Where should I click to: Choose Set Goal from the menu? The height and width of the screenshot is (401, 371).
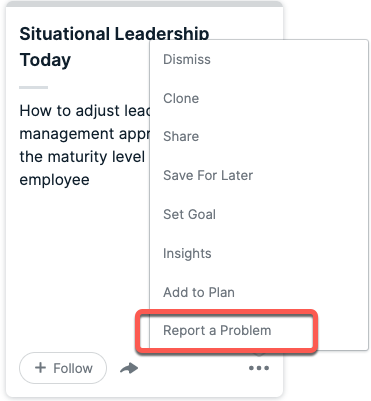point(189,214)
